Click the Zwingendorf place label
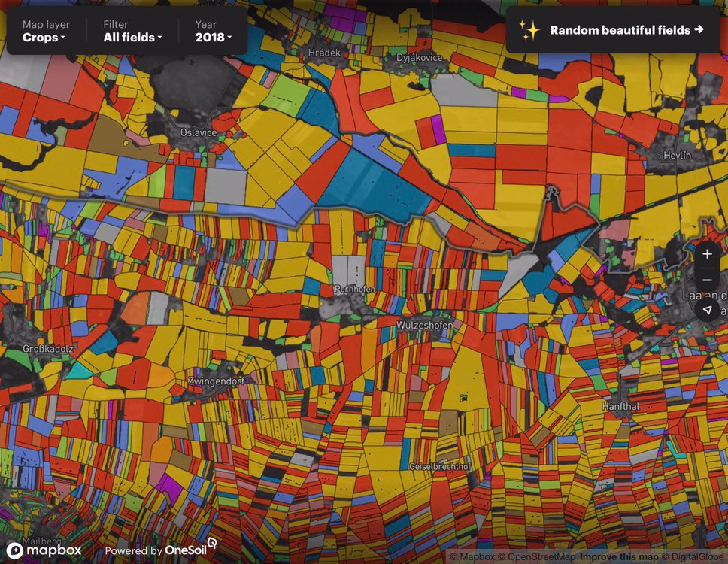This screenshot has width=728, height=564. 216,381
